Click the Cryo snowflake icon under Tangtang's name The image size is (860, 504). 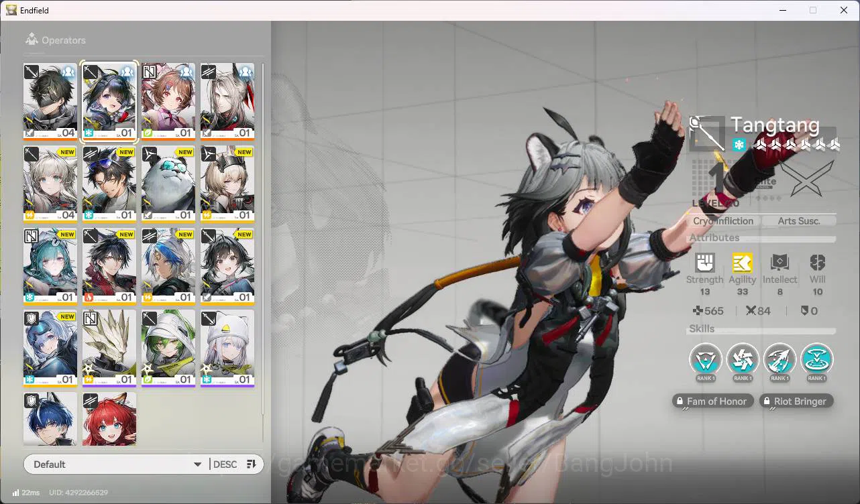click(x=739, y=145)
